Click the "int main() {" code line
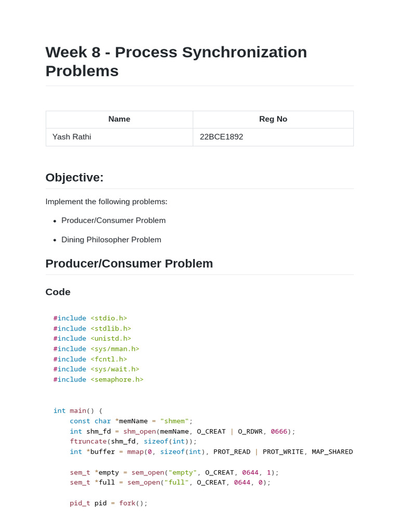The height and width of the screenshot is (532, 399). (78, 410)
